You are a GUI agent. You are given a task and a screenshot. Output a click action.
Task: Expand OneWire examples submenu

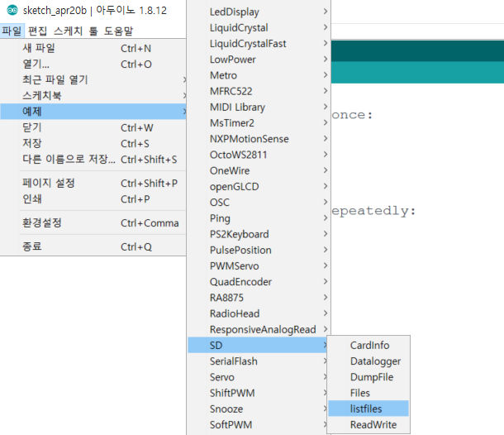[x=259, y=170]
